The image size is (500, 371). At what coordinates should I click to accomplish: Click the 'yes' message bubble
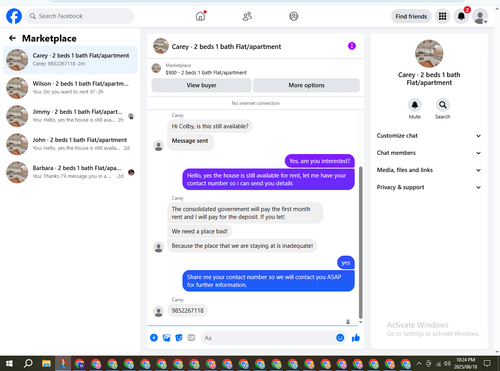pyautogui.click(x=346, y=263)
